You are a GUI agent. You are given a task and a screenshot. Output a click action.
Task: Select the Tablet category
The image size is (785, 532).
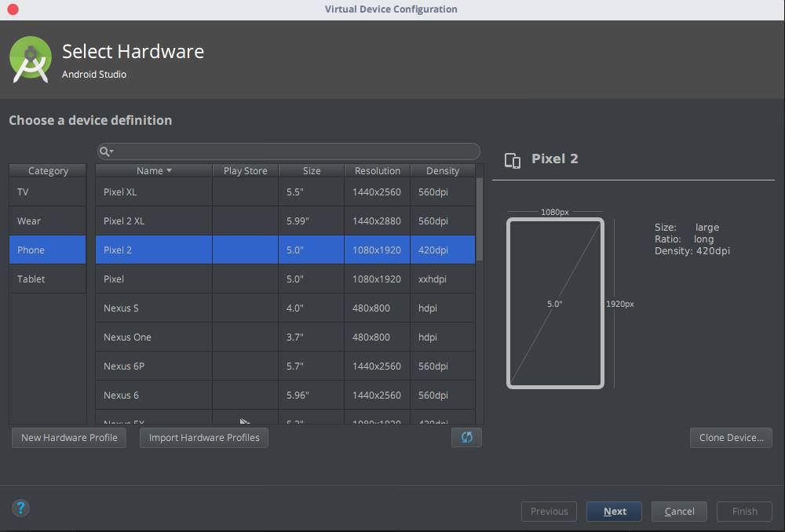click(48, 279)
